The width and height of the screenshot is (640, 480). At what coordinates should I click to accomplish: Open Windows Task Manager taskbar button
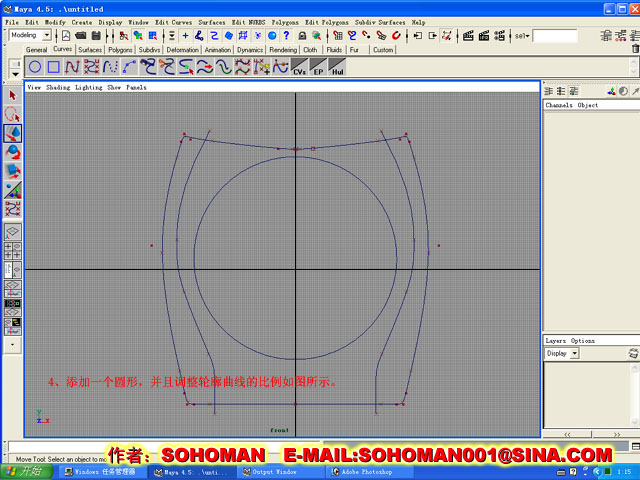(x=104, y=472)
